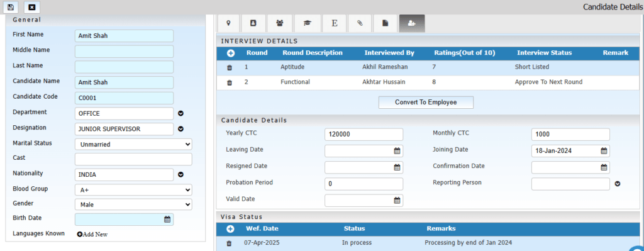Screen dimensions: 644x251
Task: Add a new visa status with plus icon
Action: pyautogui.click(x=230, y=229)
